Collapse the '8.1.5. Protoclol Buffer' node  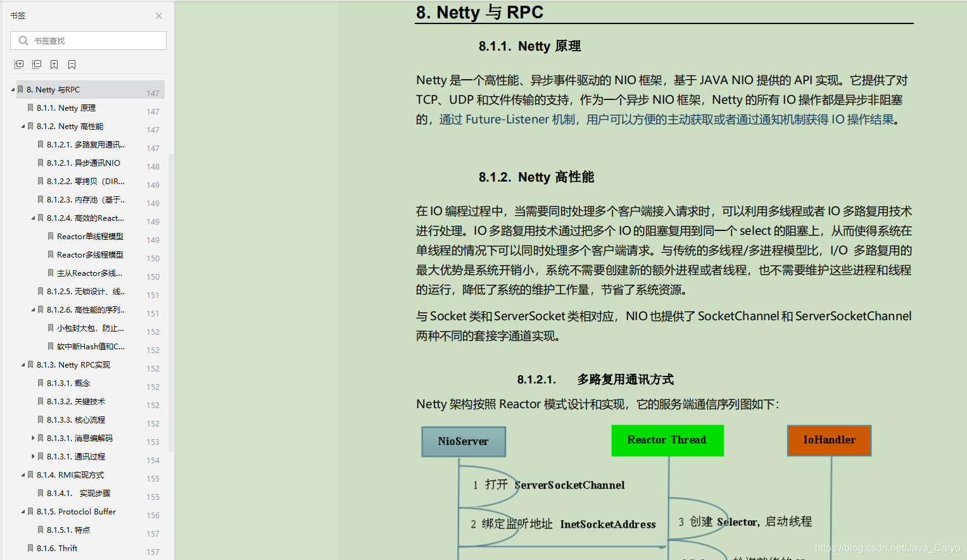click(x=23, y=512)
